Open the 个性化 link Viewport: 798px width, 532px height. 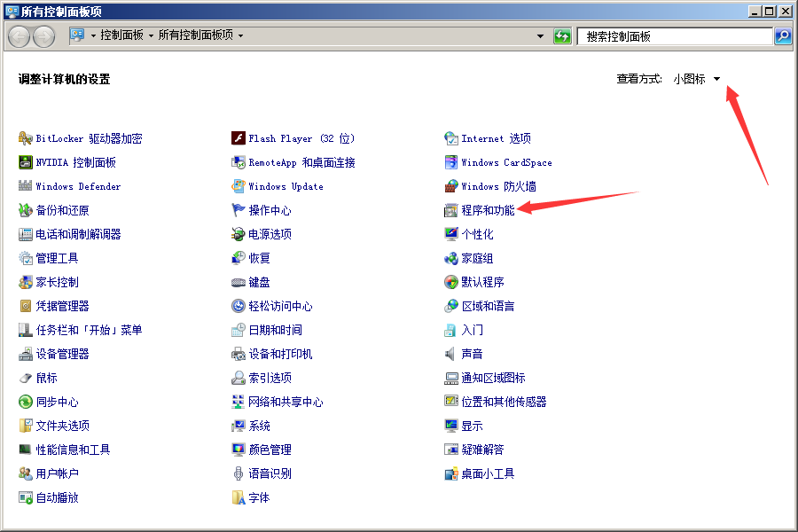tap(477, 234)
